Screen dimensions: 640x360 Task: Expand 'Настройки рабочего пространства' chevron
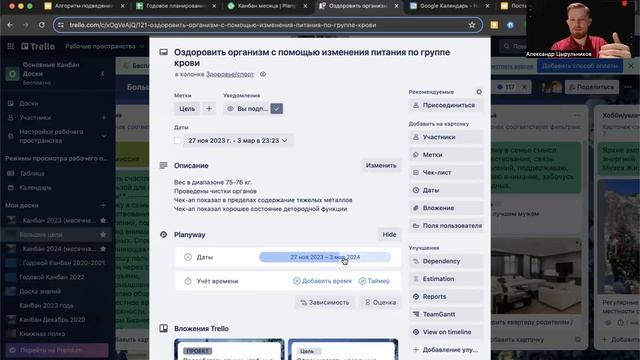tap(104, 136)
